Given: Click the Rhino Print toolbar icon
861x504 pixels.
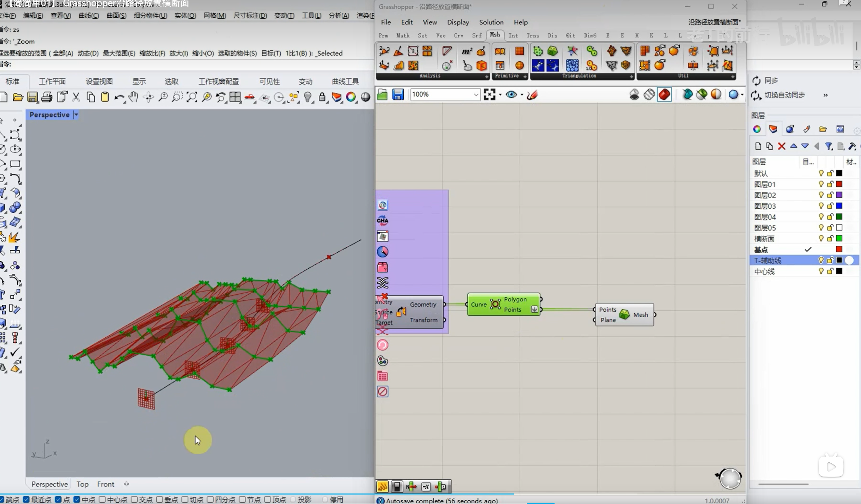Looking at the screenshot, I should 47,97.
